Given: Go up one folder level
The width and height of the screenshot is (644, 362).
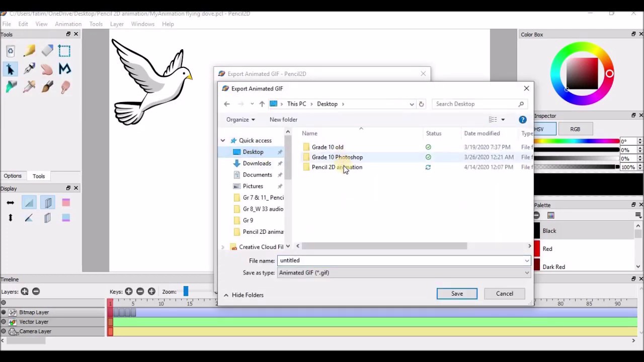Looking at the screenshot, I should (x=262, y=104).
